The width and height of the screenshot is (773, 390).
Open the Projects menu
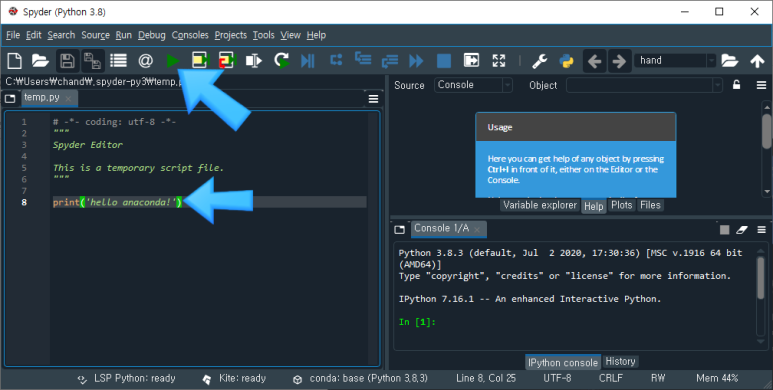click(230, 35)
